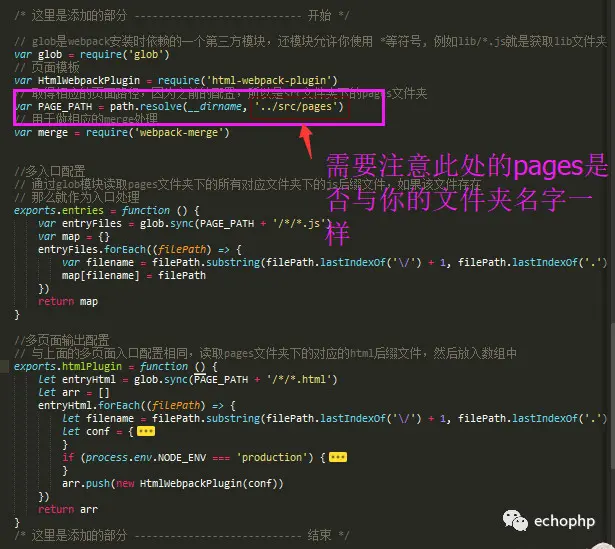The image size is (615, 549).
Task: Click the comment mentioning 'html后缀文件'
Action: [265, 354]
